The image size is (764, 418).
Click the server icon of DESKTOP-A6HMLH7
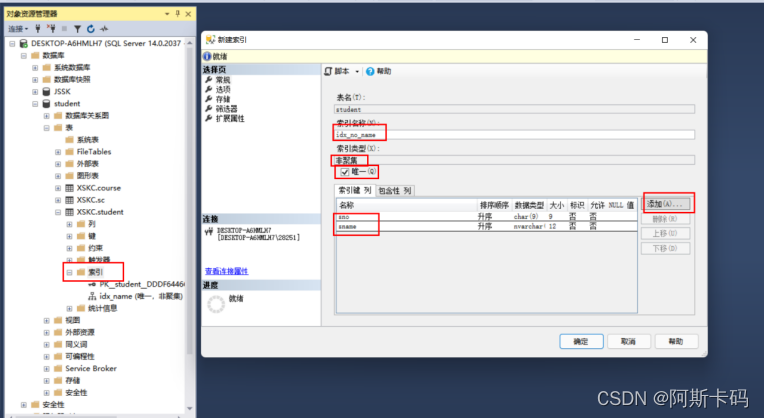pyautogui.click(x=23, y=43)
